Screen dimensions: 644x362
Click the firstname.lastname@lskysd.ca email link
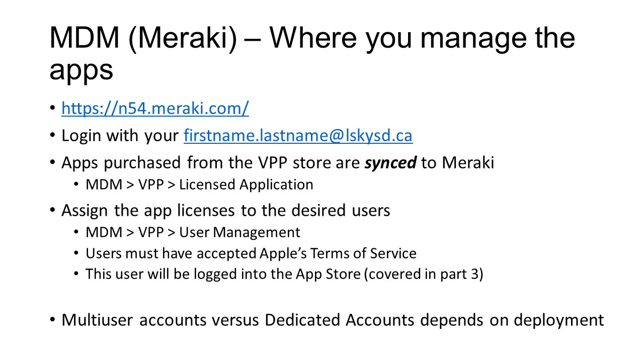click(298, 136)
